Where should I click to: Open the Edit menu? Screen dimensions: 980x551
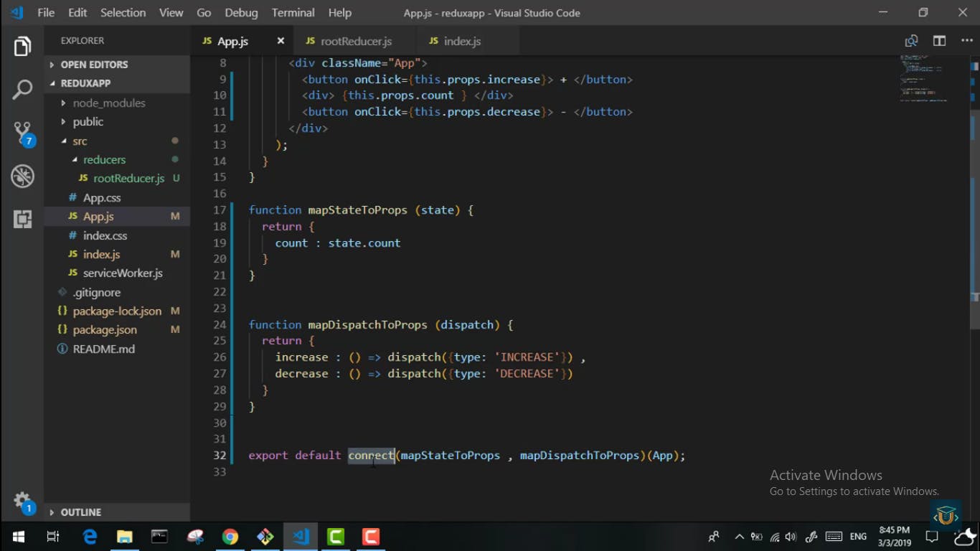77,13
